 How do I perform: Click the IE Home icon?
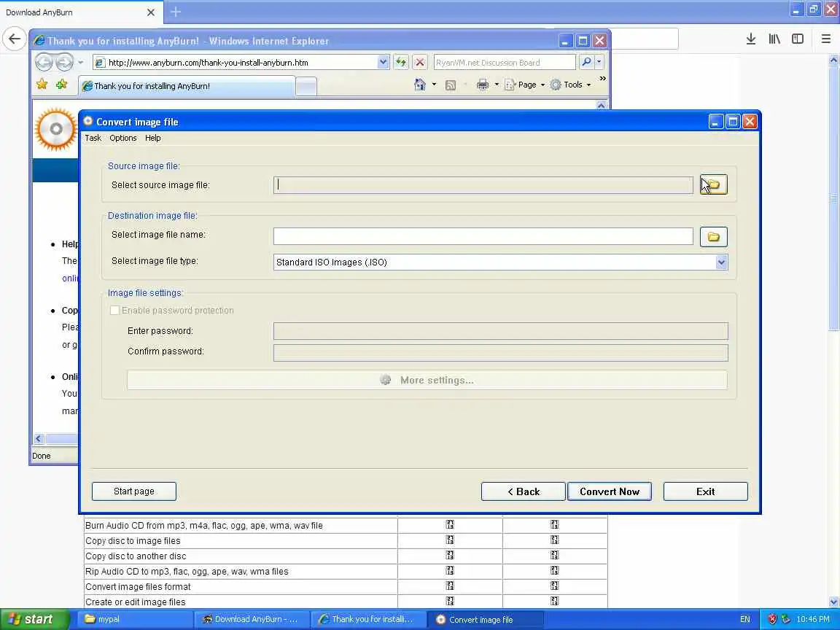coord(420,85)
